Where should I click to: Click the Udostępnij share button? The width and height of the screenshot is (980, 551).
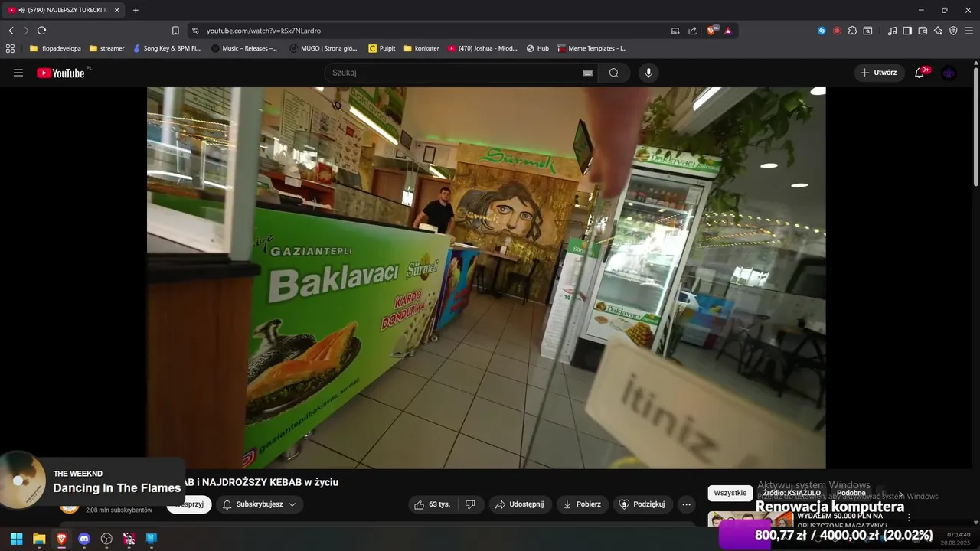520,504
